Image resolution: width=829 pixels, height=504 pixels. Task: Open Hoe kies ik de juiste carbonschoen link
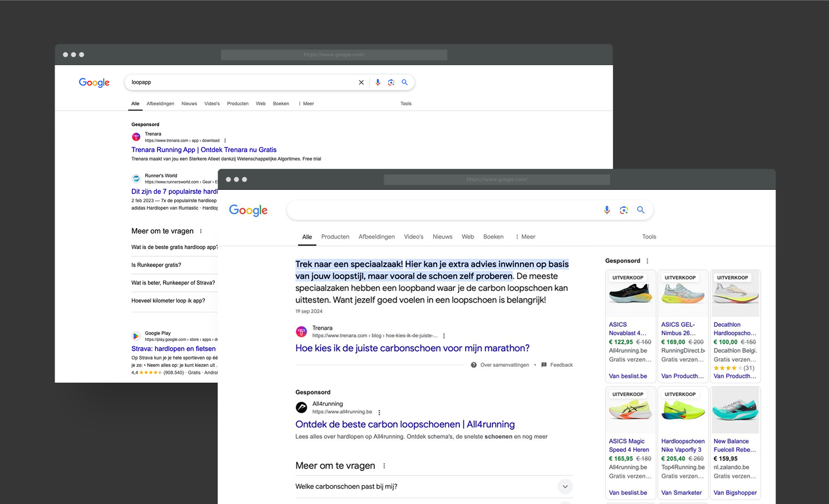412,348
